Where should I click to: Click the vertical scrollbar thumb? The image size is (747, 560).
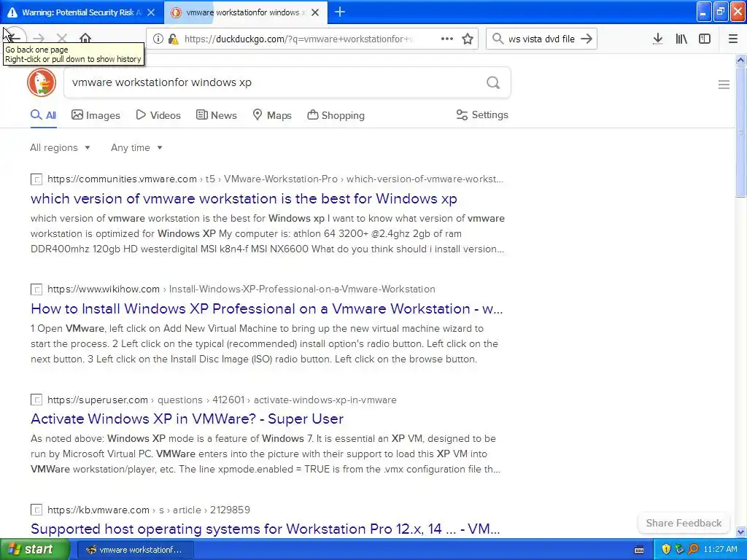coord(740,131)
